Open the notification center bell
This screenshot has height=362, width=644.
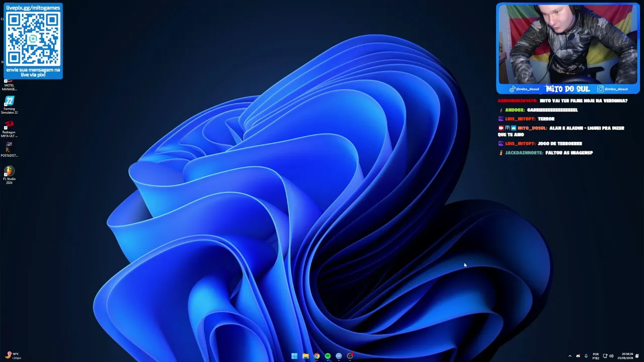(637, 356)
